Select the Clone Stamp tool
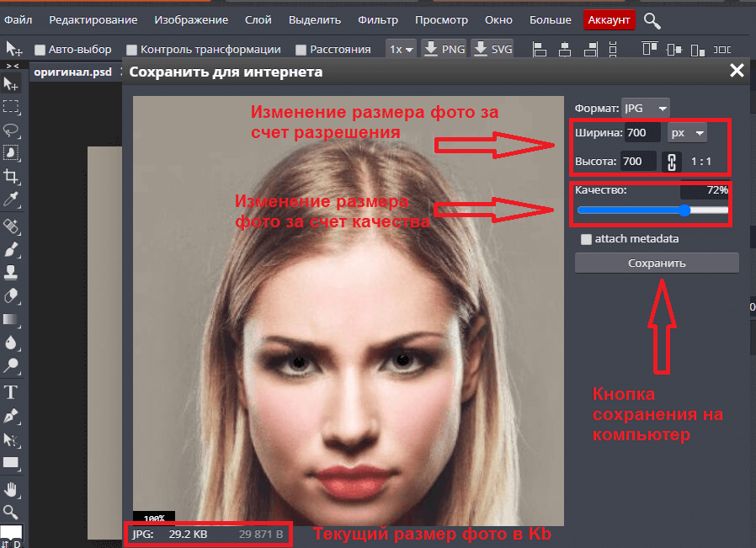Image resolution: width=756 pixels, height=548 pixels. (x=11, y=272)
